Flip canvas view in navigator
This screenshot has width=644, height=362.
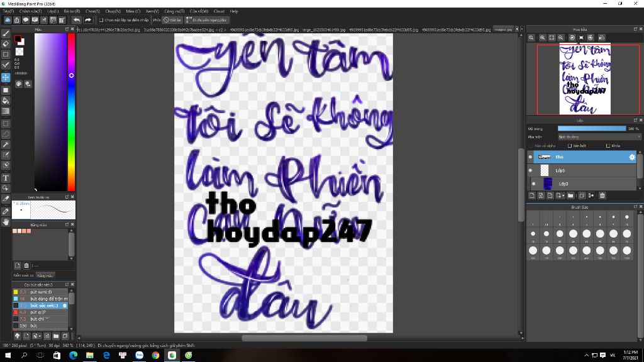tap(602, 38)
